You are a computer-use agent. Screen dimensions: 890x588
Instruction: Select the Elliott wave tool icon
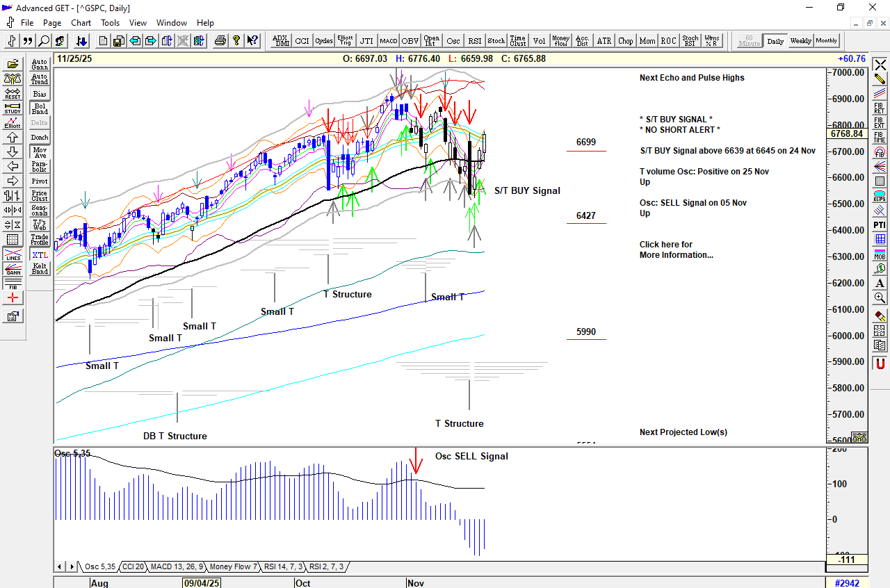point(13,122)
